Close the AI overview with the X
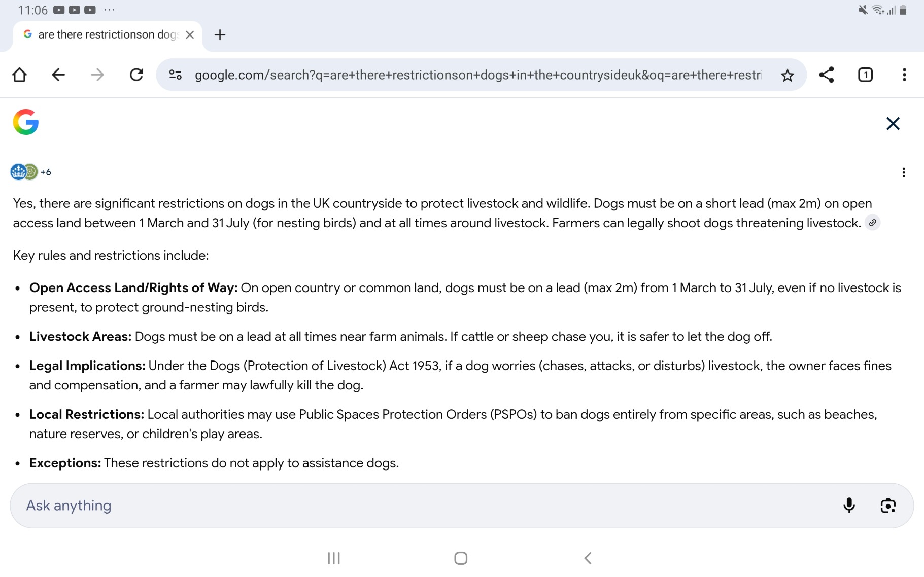Viewport: 924px width, 577px height. tap(893, 124)
